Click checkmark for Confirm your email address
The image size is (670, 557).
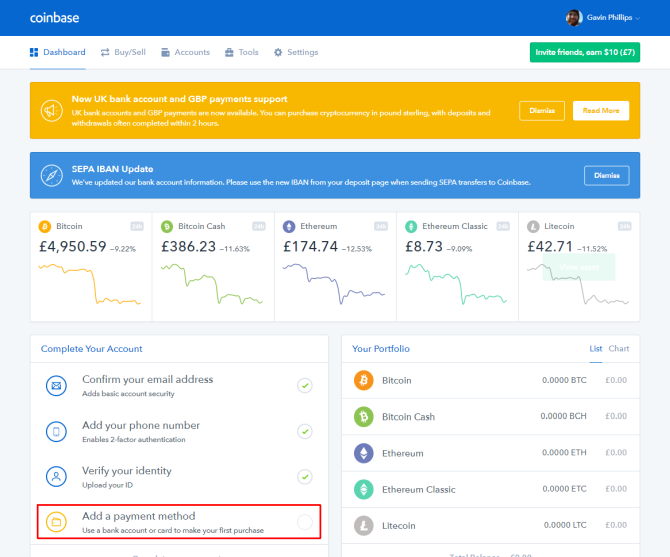(305, 386)
